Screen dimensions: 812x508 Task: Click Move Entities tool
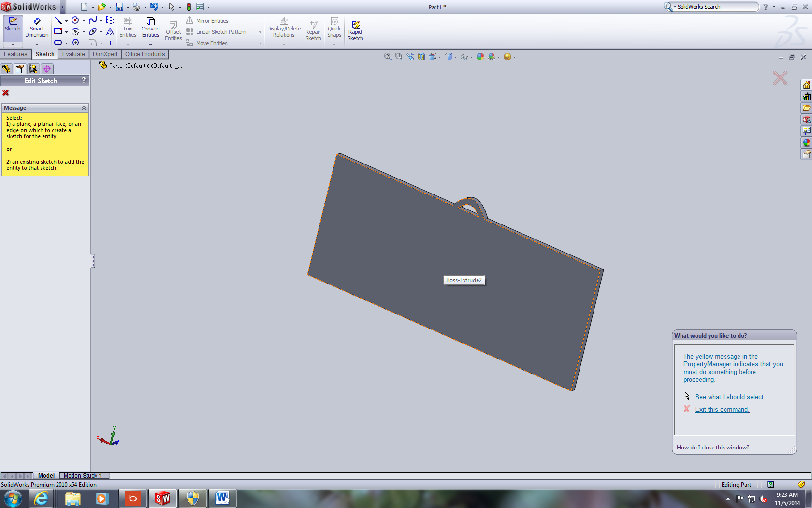pos(207,43)
